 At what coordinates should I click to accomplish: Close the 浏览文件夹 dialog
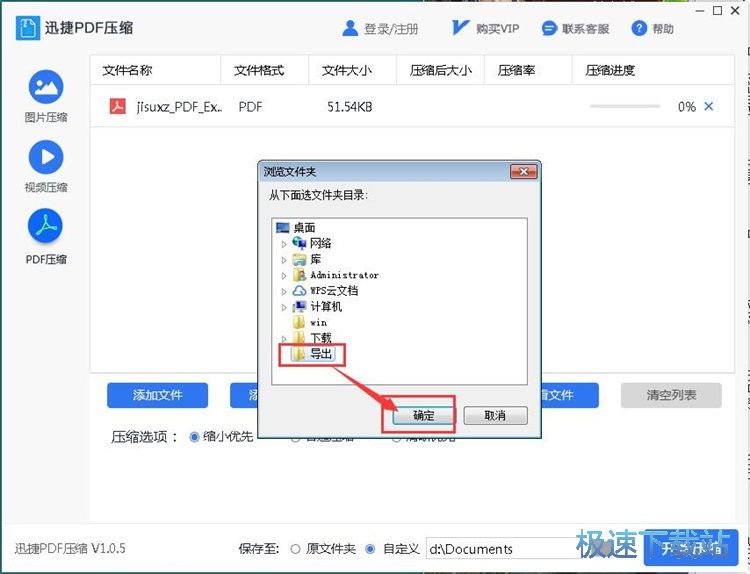(x=523, y=171)
